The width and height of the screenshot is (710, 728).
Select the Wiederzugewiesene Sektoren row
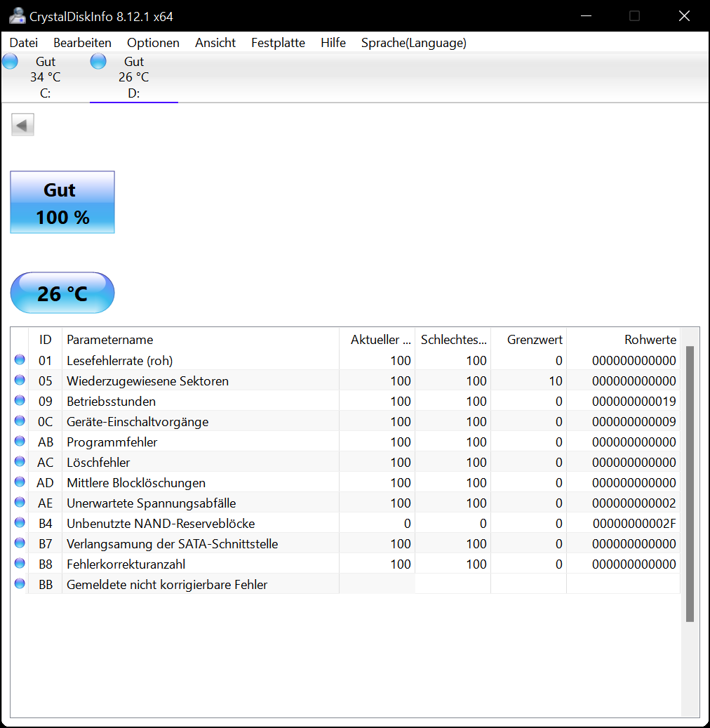tap(345, 380)
